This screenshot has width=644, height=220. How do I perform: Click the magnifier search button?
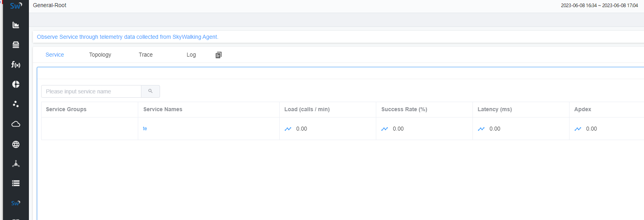point(151,91)
